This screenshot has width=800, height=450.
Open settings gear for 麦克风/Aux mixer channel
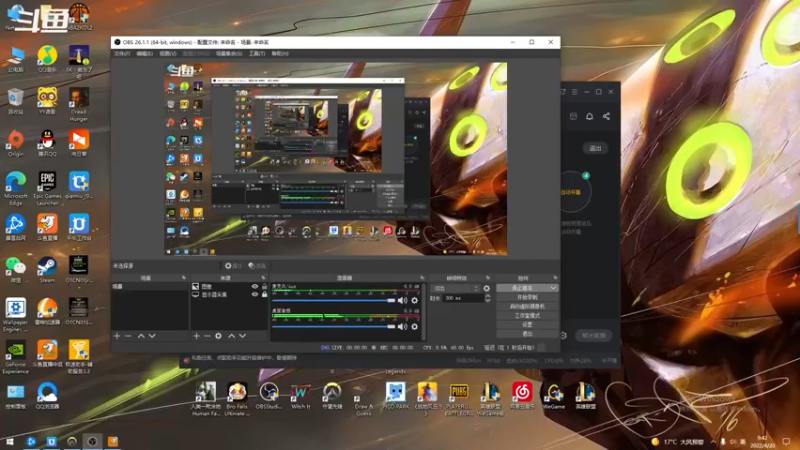coord(414,301)
